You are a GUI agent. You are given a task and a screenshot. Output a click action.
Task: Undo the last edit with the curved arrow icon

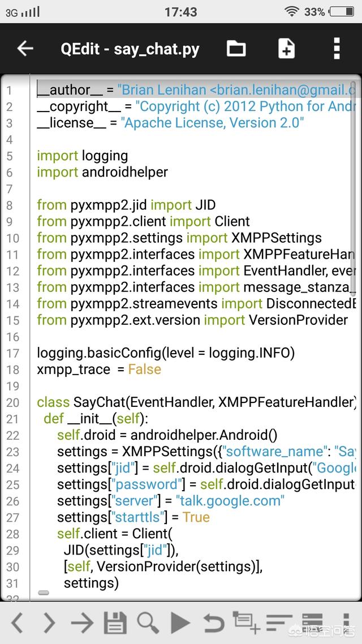tap(213, 623)
